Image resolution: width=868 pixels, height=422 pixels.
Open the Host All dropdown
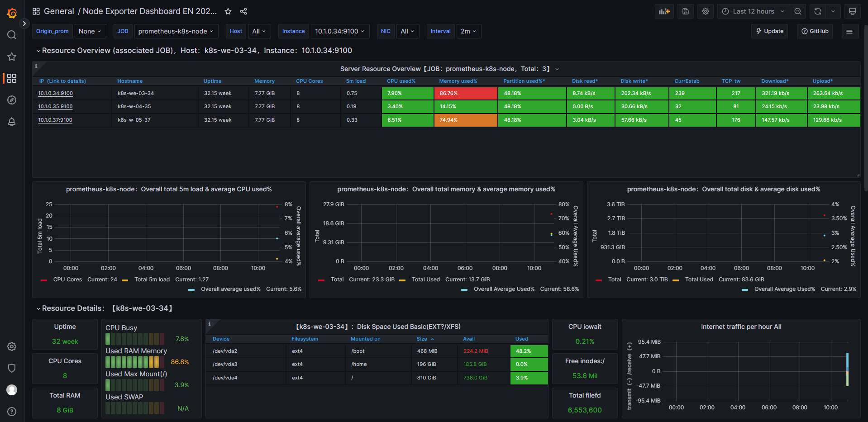[259, 31]
